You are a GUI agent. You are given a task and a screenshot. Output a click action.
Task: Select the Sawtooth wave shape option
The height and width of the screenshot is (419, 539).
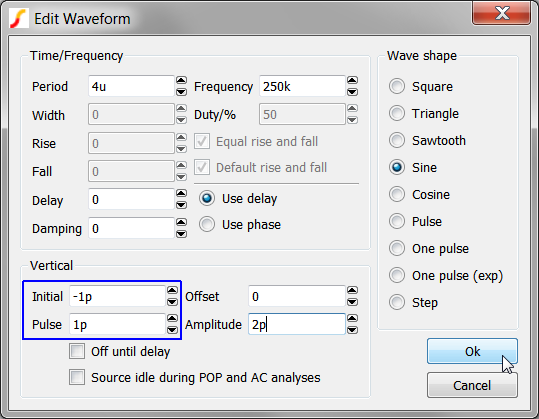point(427,140)
